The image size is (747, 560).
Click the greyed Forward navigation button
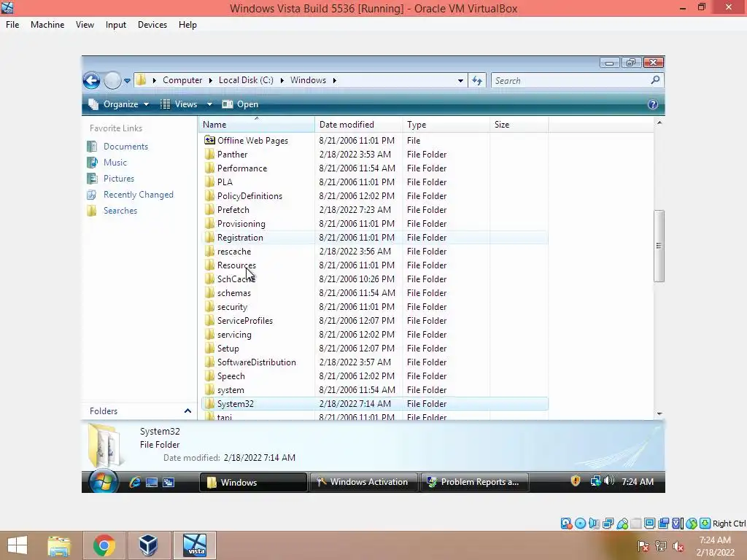click(112, 80)
